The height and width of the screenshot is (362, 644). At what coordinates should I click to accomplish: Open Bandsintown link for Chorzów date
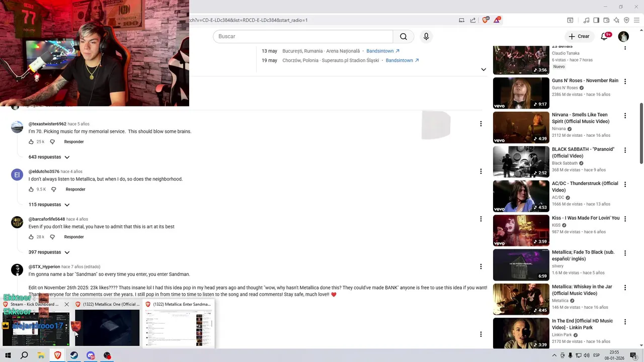pos(403,60)
